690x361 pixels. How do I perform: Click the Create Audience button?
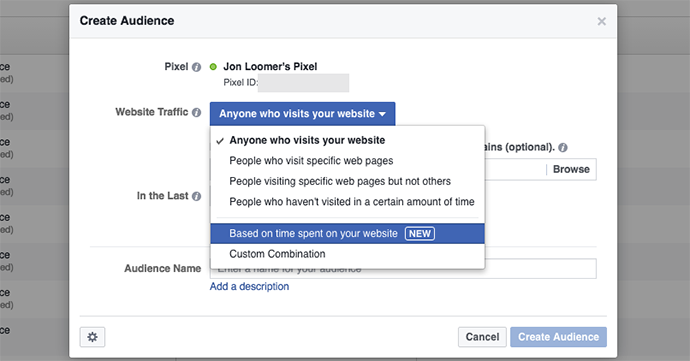558,337
